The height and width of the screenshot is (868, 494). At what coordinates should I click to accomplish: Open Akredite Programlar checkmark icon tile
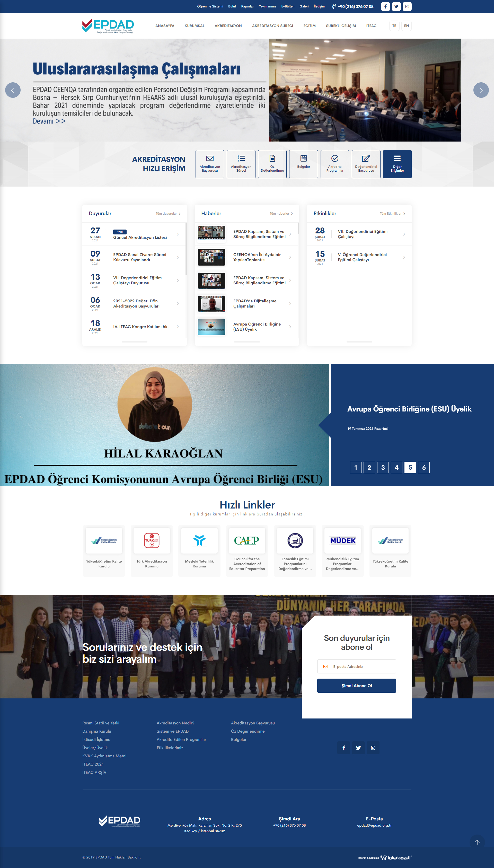[x=334, y=164]
